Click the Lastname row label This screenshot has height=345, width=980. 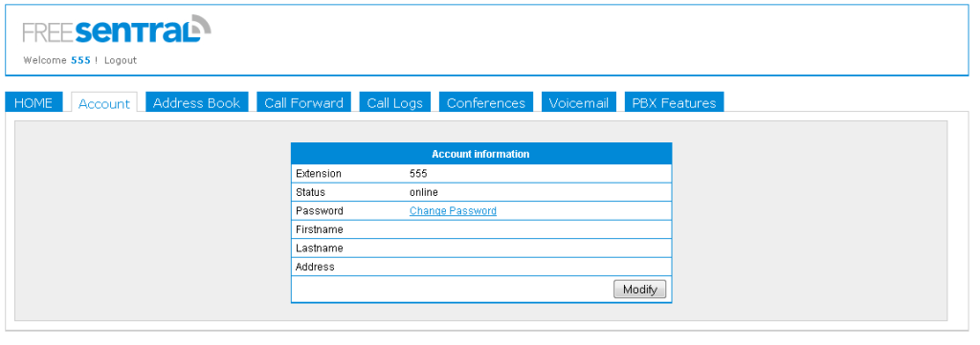pos(320,248)
